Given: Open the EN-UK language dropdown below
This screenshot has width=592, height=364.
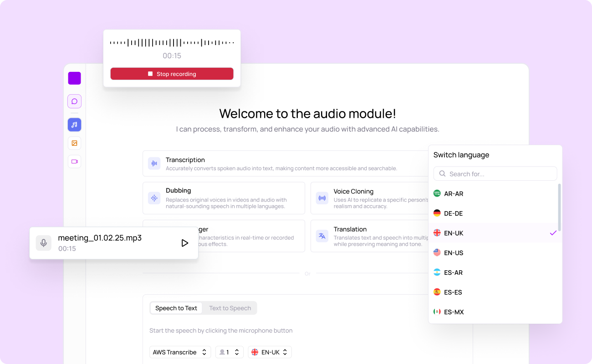Looking at the screenshot, I should coord(270,352).
